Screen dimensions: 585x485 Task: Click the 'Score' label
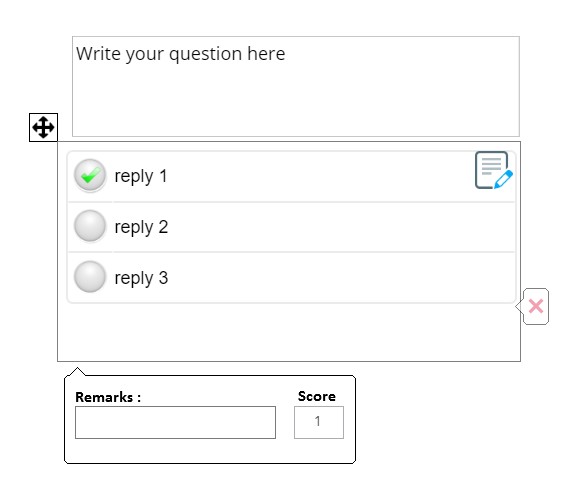pyautogui.click(x=317, y=396)
